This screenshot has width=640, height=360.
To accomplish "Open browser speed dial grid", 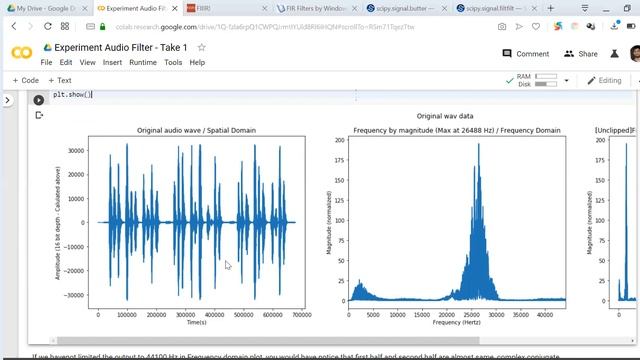I will click(65, 27).
